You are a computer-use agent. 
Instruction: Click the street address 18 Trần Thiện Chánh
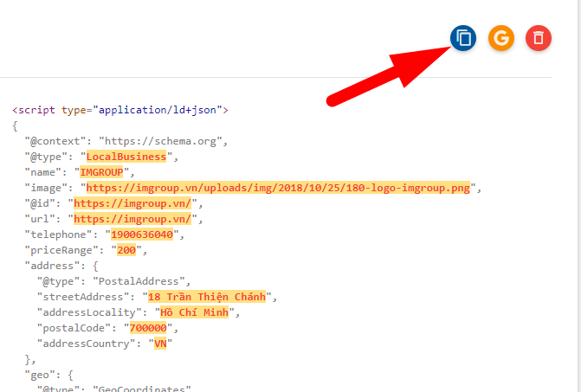click(207, 297)
